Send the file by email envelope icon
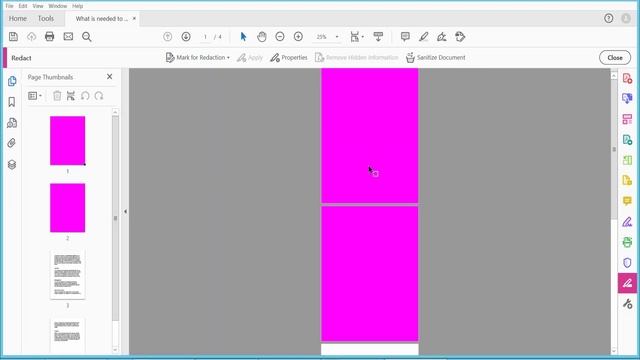Screen dimensions: 640x360 [x=68, y=37]
